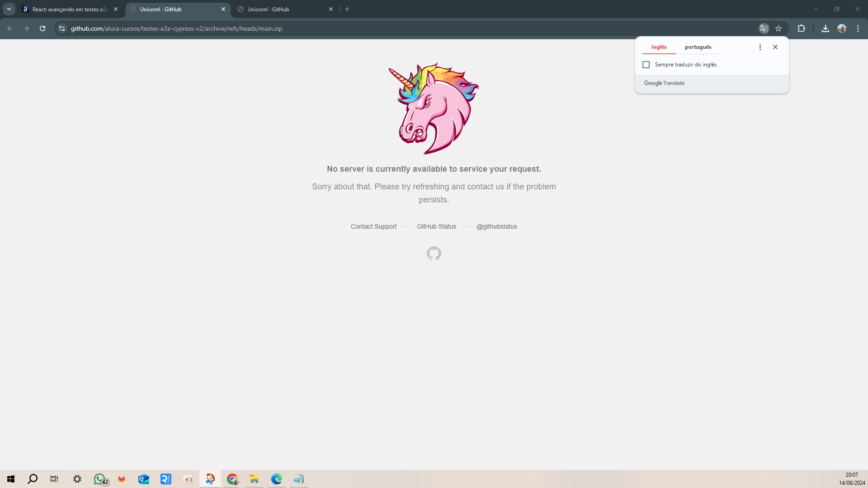Close the active Unicorn! GitHub tab
This screenshot has height=488, width=868.
pos(223,9)
